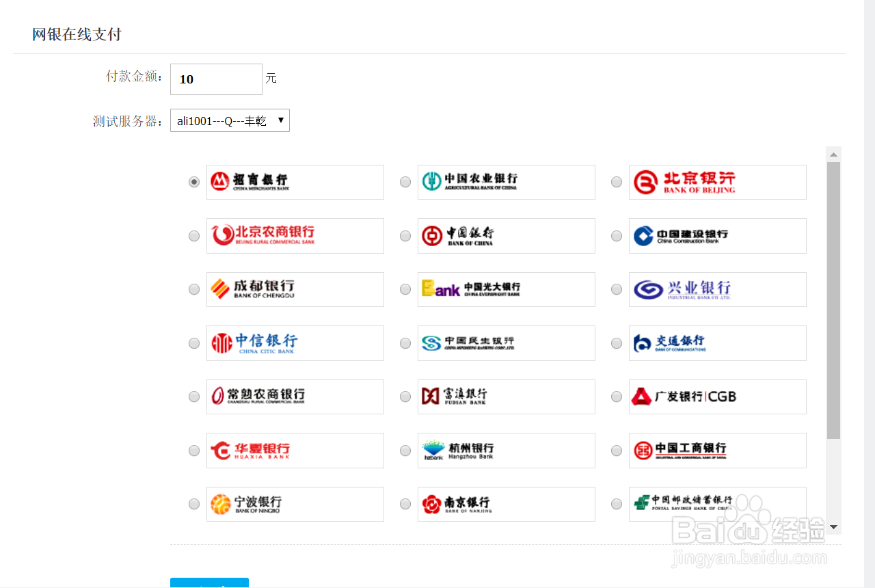
Task: Click the ICBC 中国工商银行 logo
Action: [718, 451]
